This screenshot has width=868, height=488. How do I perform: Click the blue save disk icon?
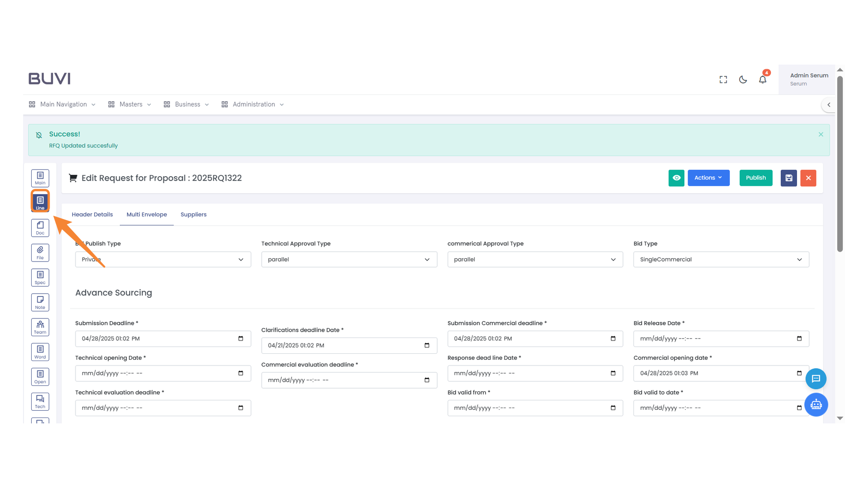coord(788,178)
